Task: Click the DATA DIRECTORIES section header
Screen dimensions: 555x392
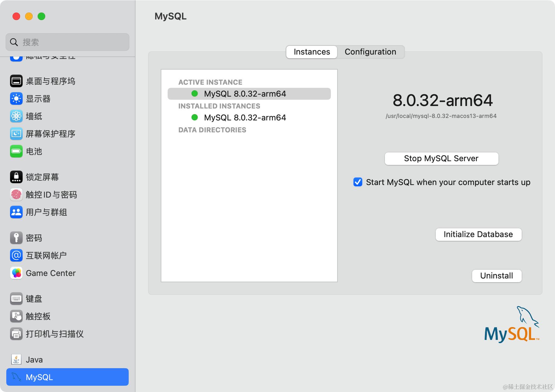Action: click(212, 130)
